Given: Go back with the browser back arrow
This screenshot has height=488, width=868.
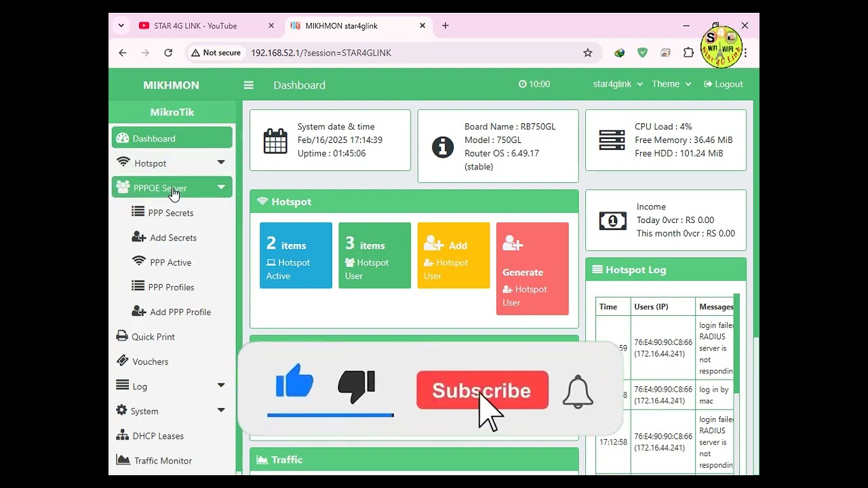Looking at the screenshot, I should tap(123, 52).
